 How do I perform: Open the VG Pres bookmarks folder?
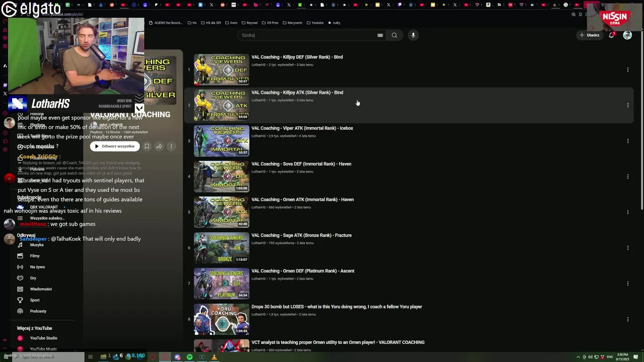(x=270, y=23)
